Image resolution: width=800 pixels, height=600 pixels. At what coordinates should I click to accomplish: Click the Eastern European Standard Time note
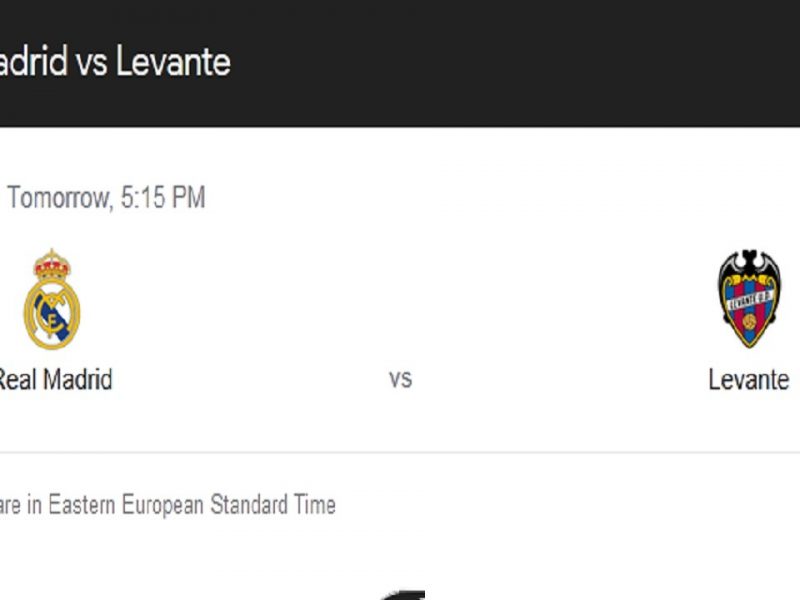pos(167,505)
